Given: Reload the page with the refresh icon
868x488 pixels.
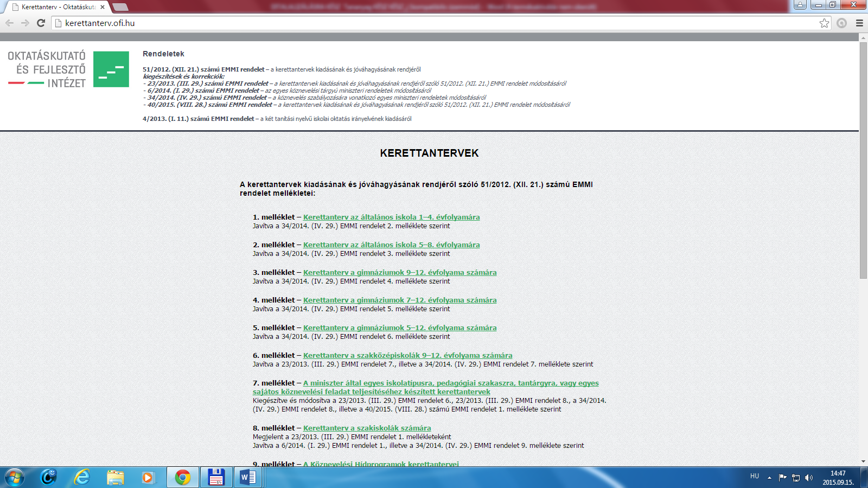Looking at the screenshot, I should pyautogui.click(x=41, y=23).
